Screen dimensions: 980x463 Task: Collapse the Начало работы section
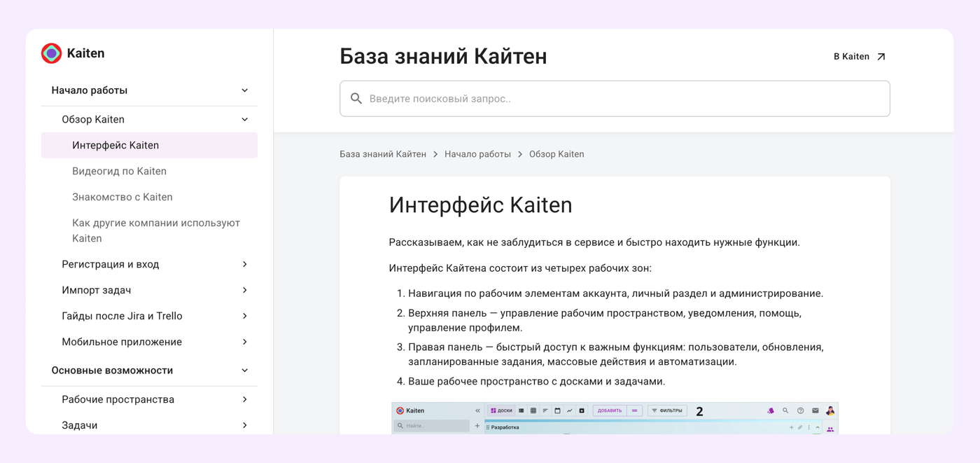tap(244, 90)
